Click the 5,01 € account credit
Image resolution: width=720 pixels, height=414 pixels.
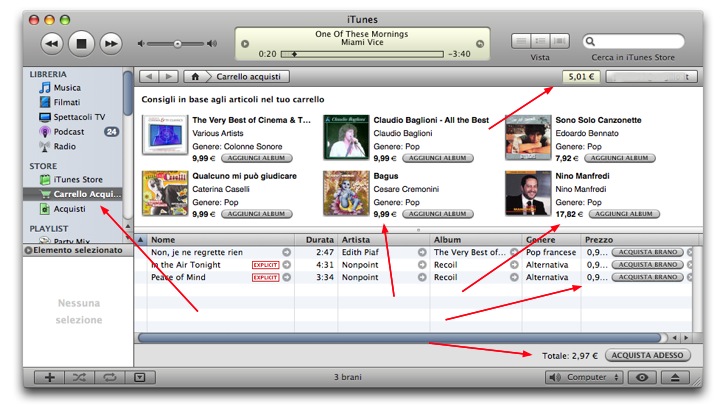(x=581, y=77)
